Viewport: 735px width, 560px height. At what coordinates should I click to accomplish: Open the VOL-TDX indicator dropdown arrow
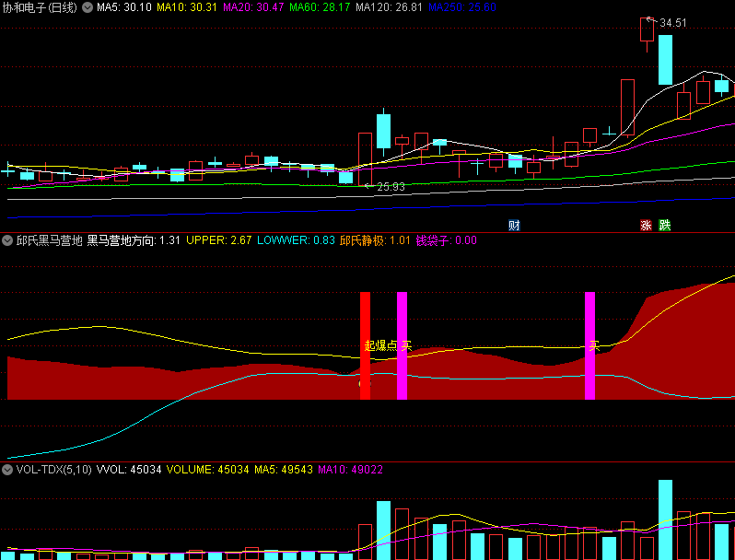[x=7, y=470]
